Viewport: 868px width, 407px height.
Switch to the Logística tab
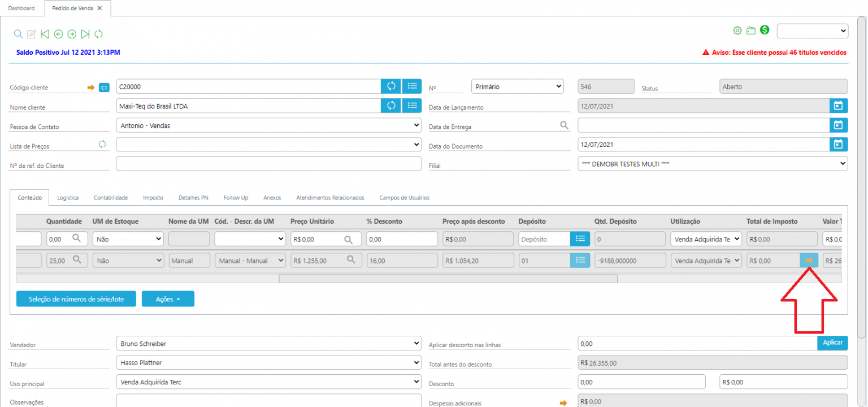tap(68, 198)
